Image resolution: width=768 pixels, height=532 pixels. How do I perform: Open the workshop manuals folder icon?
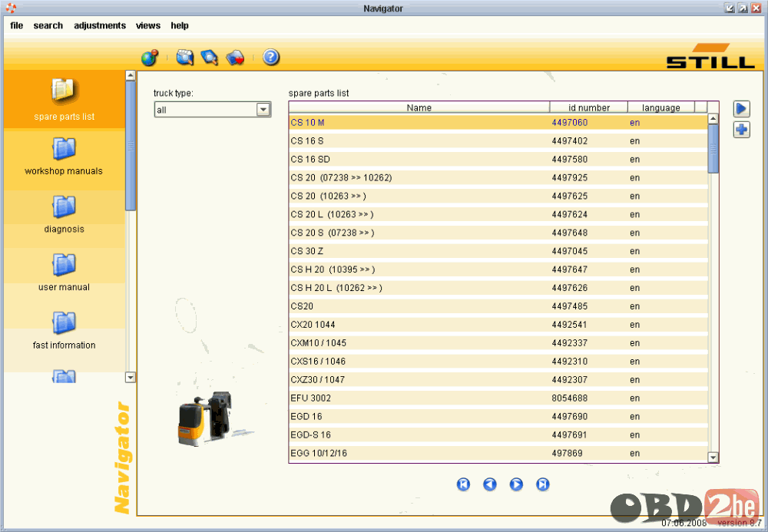[x=65, y=149]
